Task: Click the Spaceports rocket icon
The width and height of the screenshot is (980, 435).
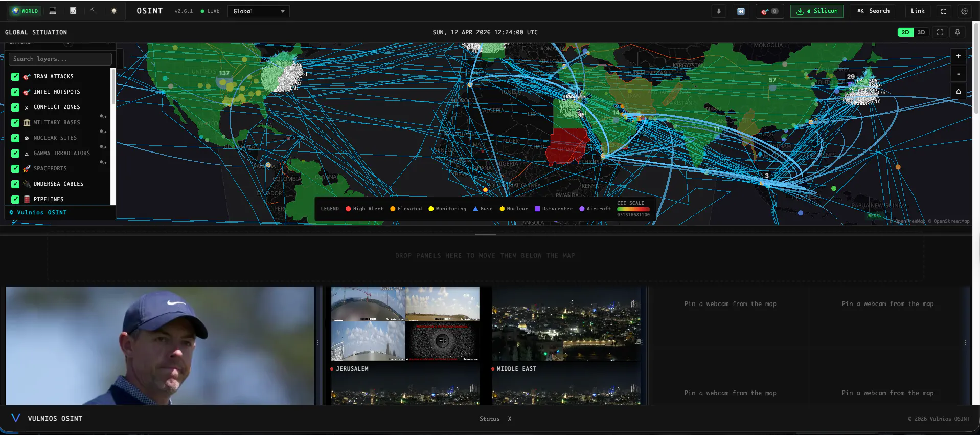Action: point(27,169)
